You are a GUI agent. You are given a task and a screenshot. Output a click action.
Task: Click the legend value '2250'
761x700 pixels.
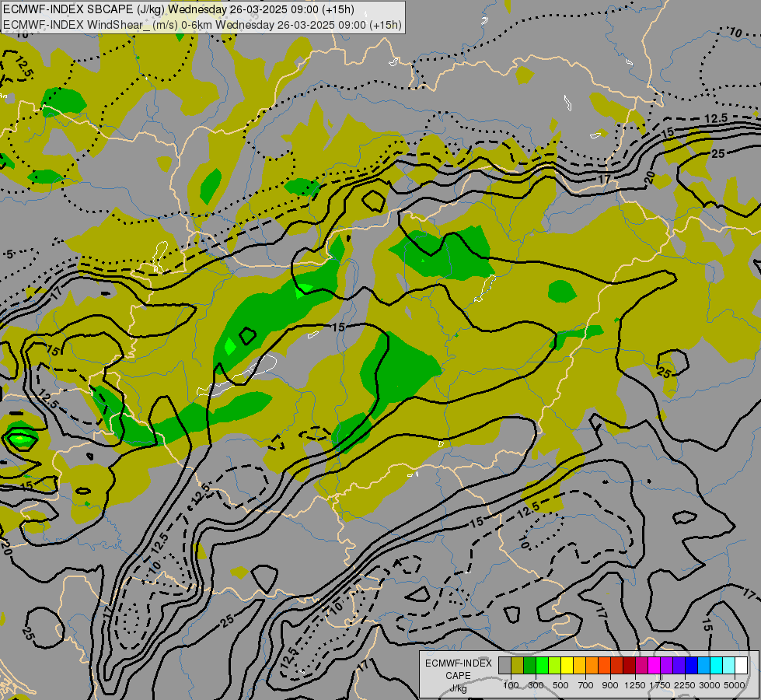(685, 685)
